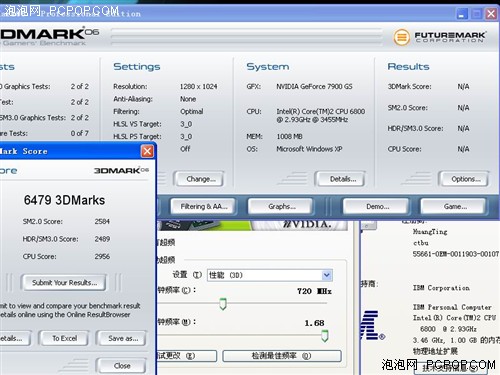Select the product ID 55661-OEM text
Screen dimensions: 500x375
click(456, 254)
